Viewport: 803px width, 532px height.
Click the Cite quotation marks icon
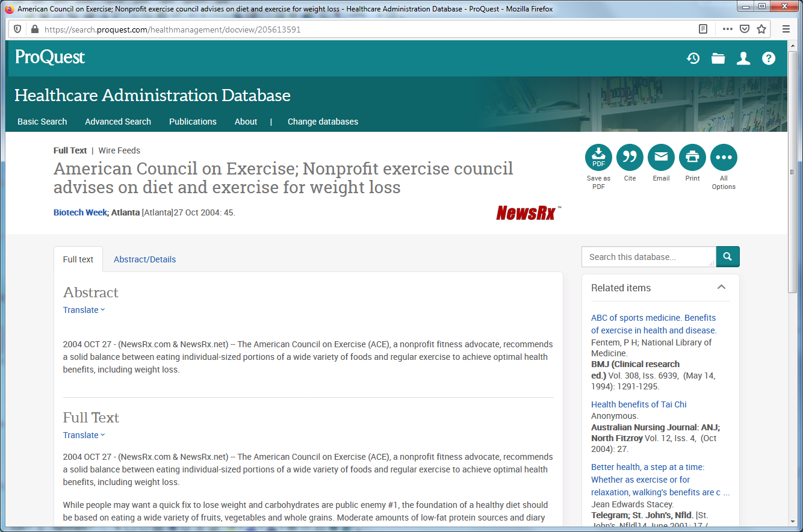[630, 158]
